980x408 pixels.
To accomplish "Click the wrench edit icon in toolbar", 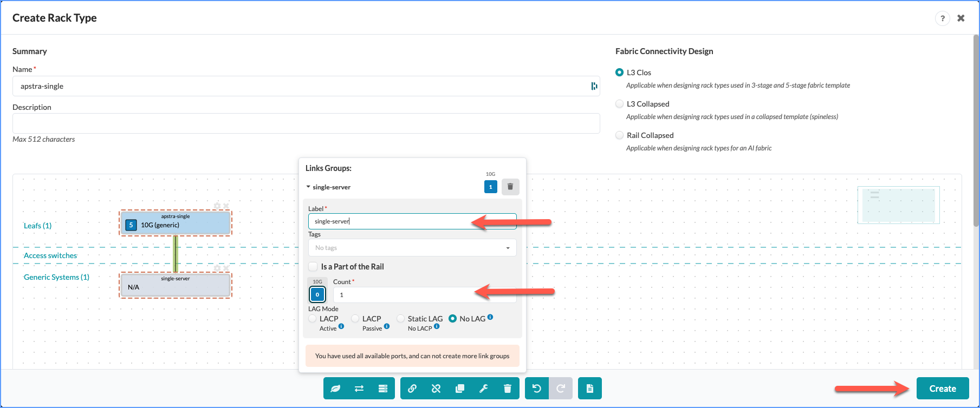I will (x=484, y=389).
